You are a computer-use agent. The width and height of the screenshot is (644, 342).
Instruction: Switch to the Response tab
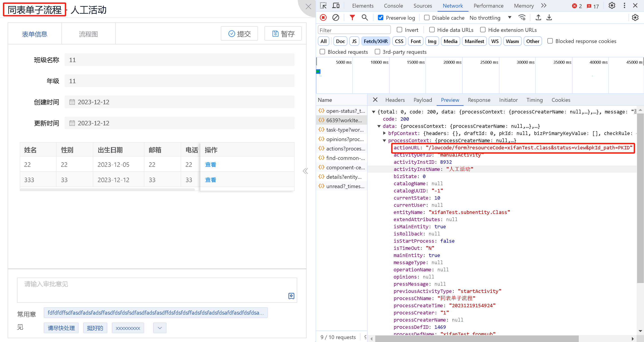479,100
